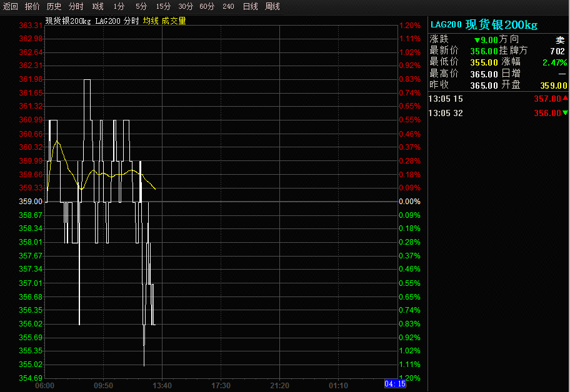Switch to K线 candlestick chart
570x392 pixels.
coord(97,6)
